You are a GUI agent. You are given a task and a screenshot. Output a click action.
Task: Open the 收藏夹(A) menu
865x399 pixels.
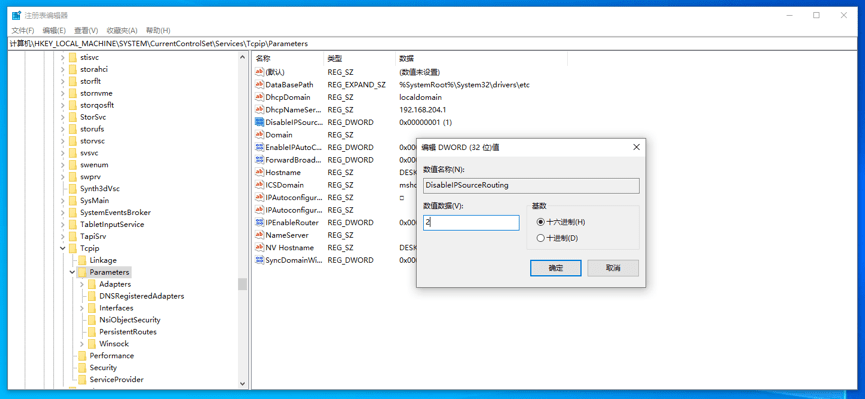(122, 30)
